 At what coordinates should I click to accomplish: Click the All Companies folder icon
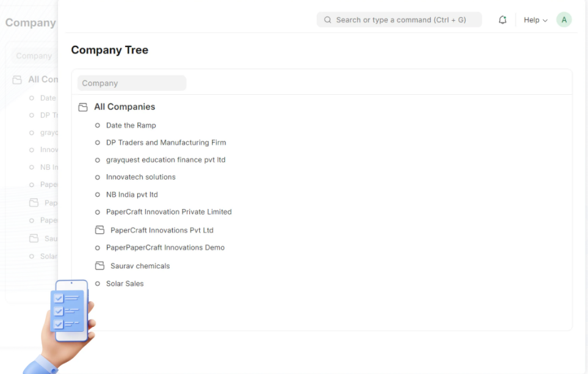[x=83, y=108]
